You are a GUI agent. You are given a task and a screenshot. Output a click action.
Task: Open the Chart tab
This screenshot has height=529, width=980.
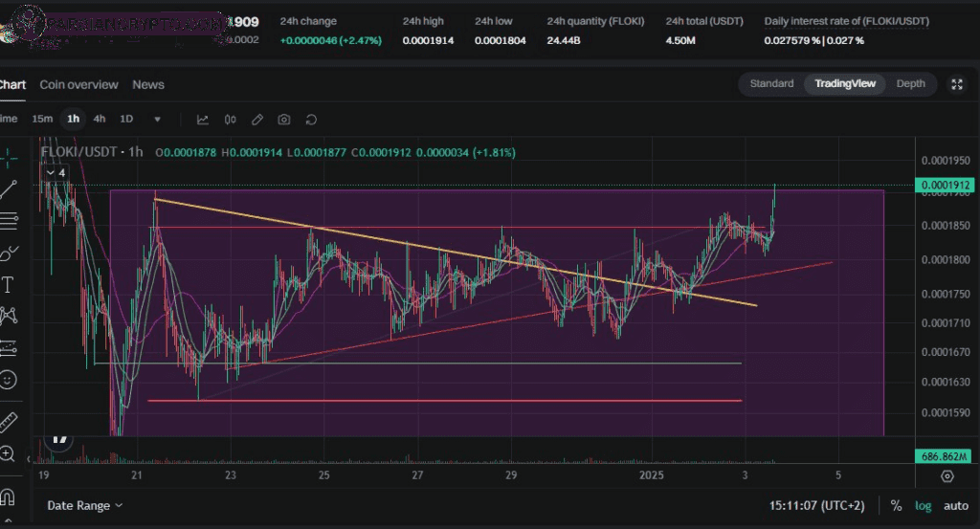click(11, 85)
